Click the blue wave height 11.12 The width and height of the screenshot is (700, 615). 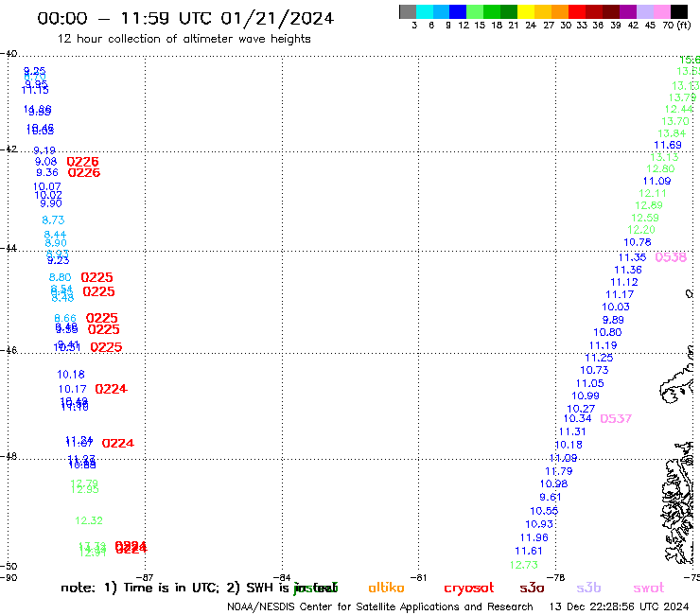[x=624, y=282]
